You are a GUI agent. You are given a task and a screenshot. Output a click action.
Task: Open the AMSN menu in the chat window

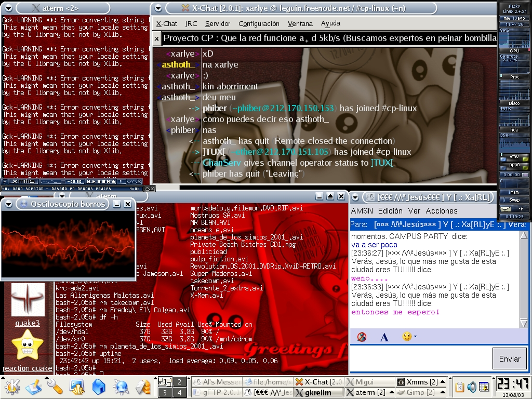pos(362,211)
